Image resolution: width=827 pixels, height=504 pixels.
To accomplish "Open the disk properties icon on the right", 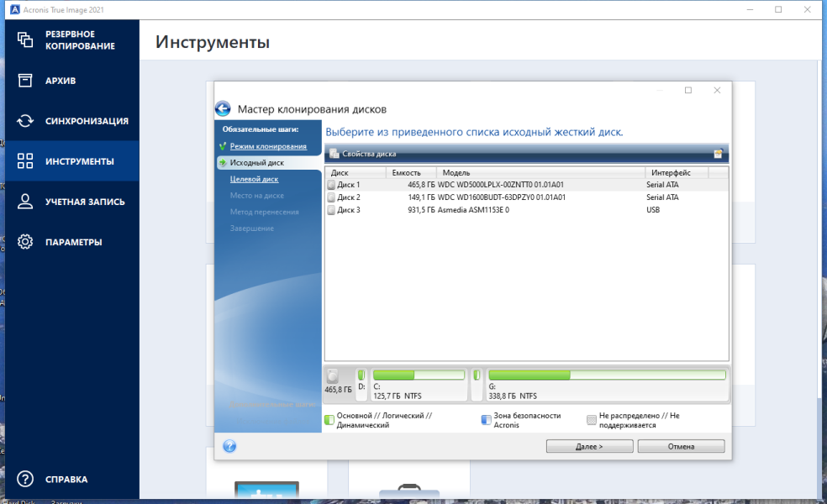I will click(718, 154).
